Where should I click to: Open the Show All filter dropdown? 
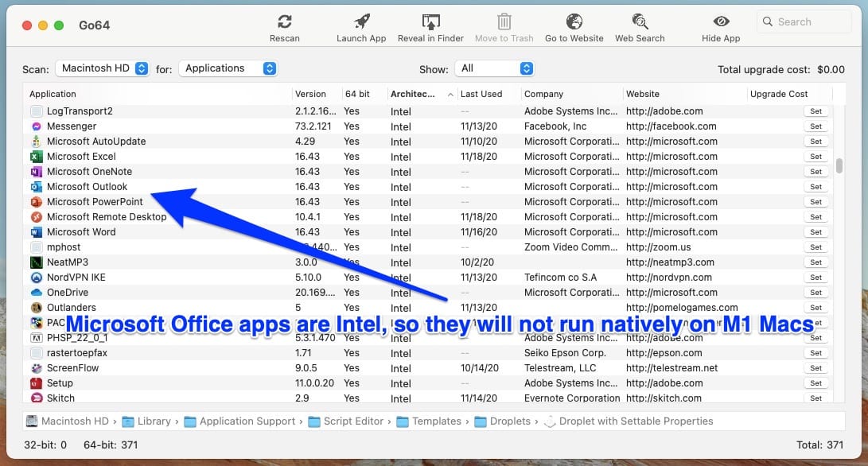pyautogui.click(x=494, y=68)
